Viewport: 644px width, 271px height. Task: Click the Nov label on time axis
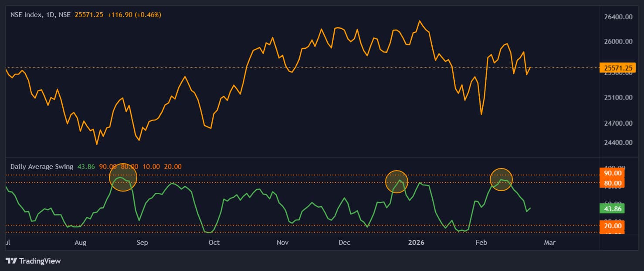[x=283, y=243]
